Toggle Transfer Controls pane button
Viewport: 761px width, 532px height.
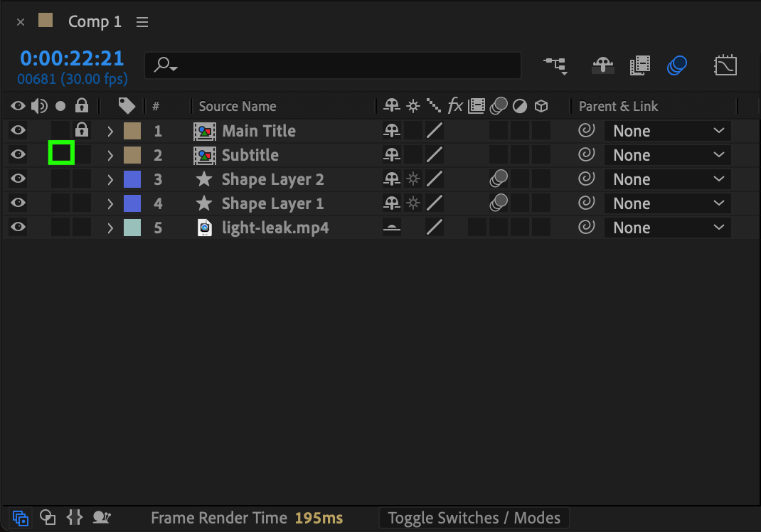[48, 518]
